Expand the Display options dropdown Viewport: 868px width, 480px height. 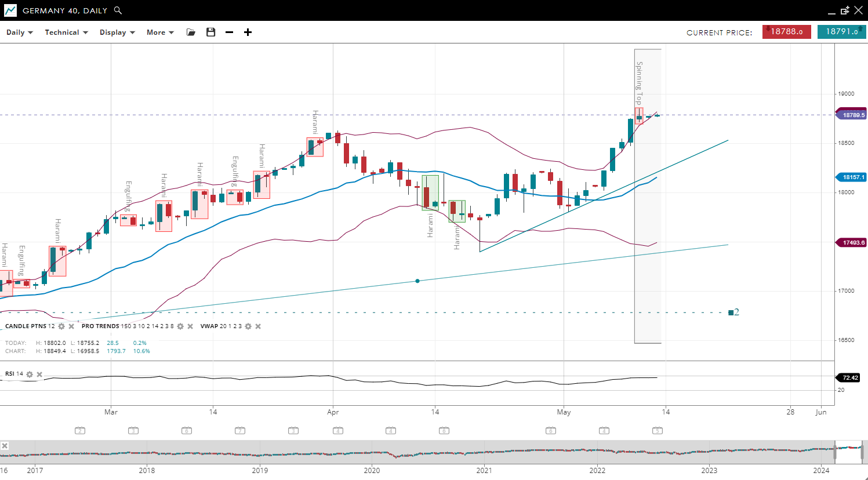pos(117,32)
